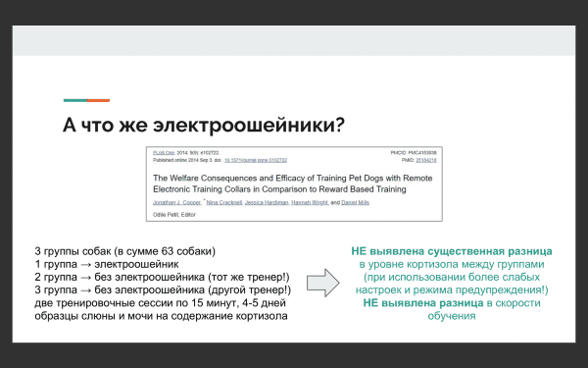Click author link 'Jessica Hardiman'
Screen dimensions: 588x368
pyautogui.click(x=267, y=202)
